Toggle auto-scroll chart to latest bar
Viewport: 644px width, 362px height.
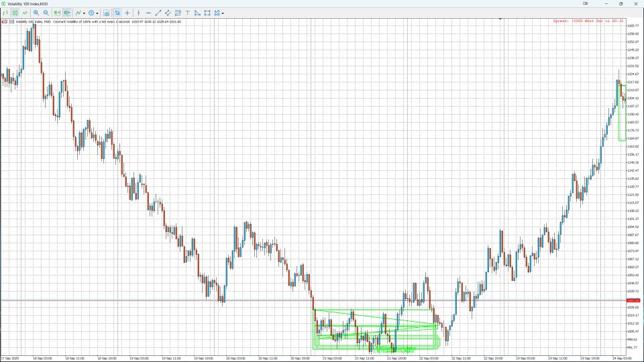pyautogui.click(x=57, y=13)
